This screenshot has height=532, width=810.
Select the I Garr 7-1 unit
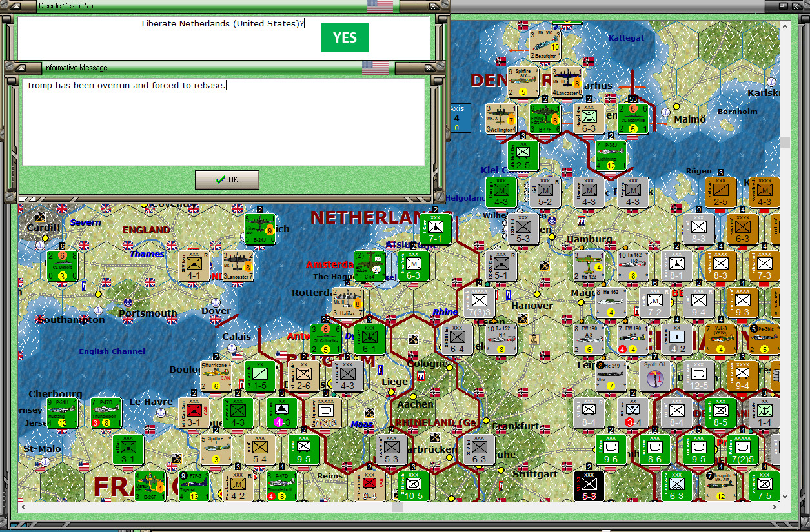(436, 229)
